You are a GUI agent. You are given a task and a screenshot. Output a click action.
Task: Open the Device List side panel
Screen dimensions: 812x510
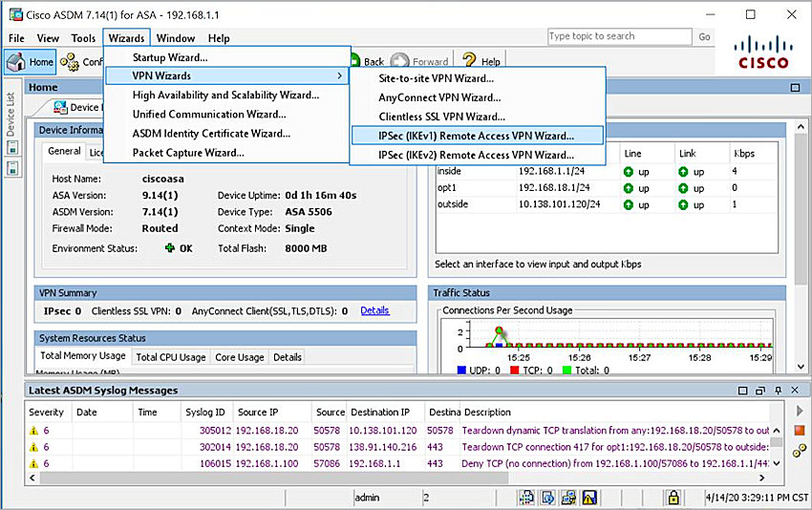pos(11,115)
